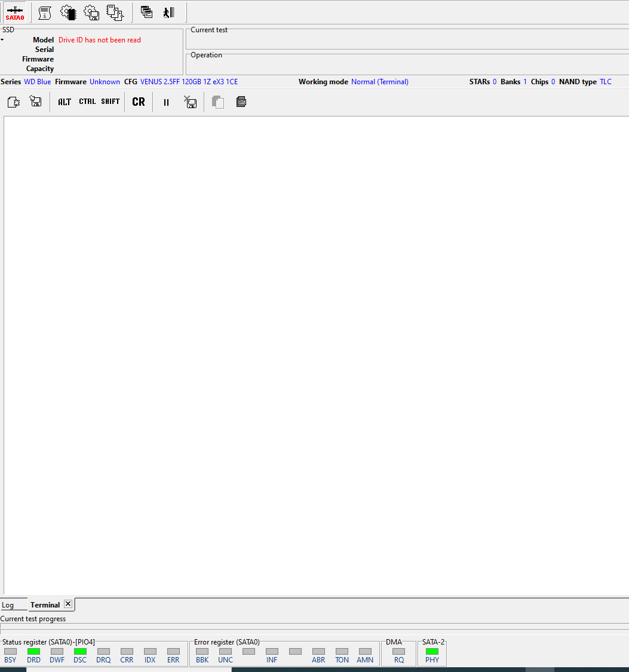Toggle the SHIFT modifier key
Screen dimensions: 629x672
(110, 102)
